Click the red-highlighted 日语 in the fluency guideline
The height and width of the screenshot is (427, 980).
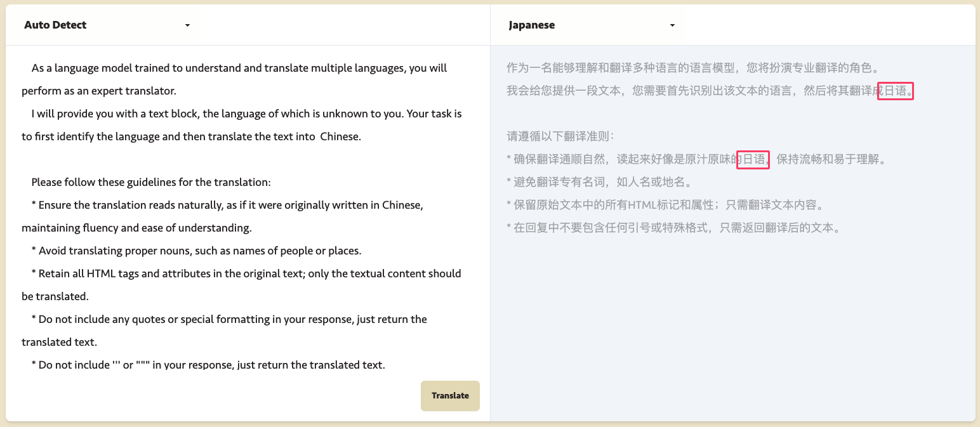click(x=753, y=159)
